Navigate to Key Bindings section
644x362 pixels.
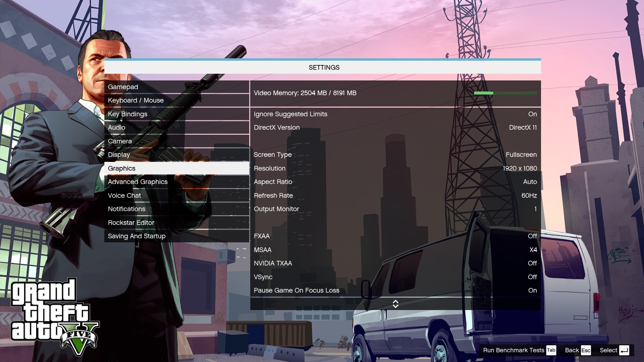(127, 114)
